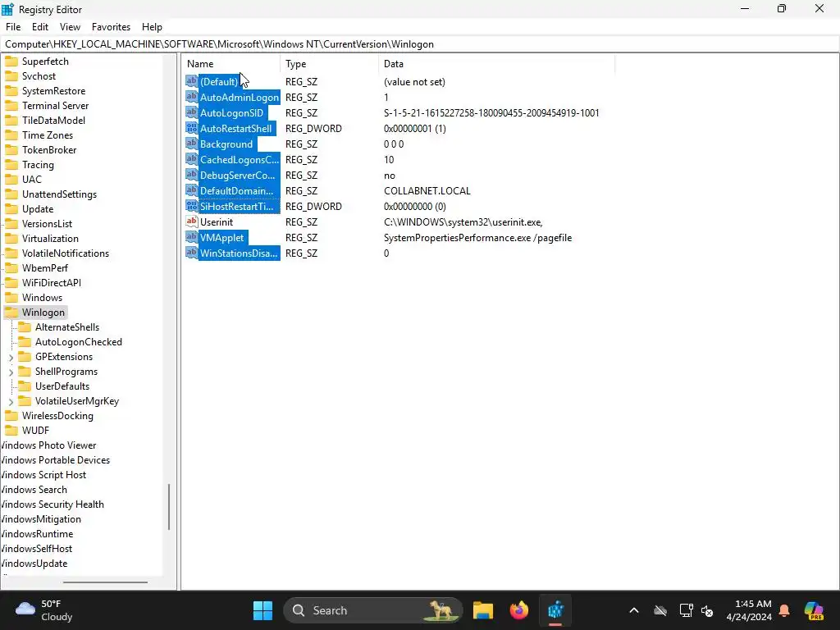Screen dimensions: 840x630
Task: Click the string icon of DefaultDomain... value
Action: click(191, 190)
